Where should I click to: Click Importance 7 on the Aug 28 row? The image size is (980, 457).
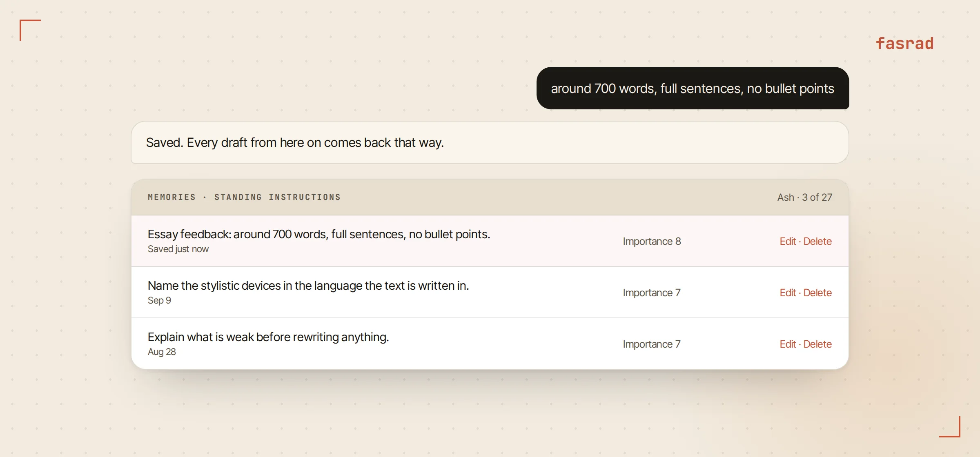coord(651,344)
